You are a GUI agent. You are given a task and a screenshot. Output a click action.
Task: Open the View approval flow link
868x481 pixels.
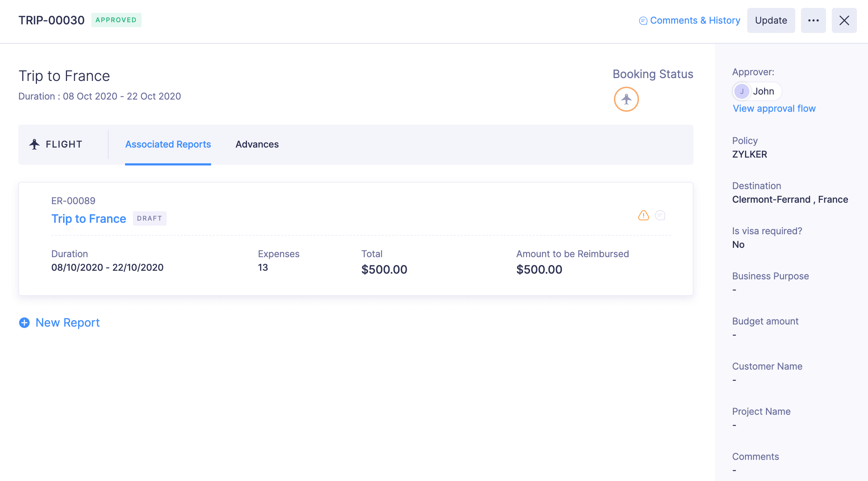pos(774,108)
